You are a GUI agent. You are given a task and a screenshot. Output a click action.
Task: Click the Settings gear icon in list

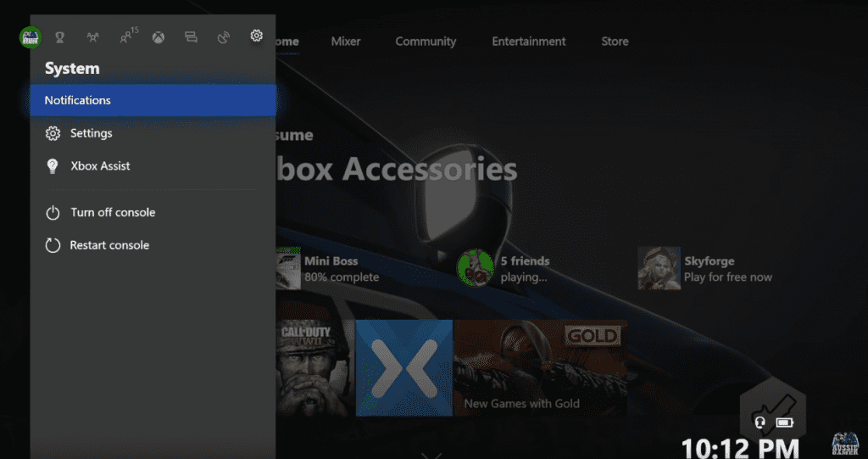coord(53,133)
